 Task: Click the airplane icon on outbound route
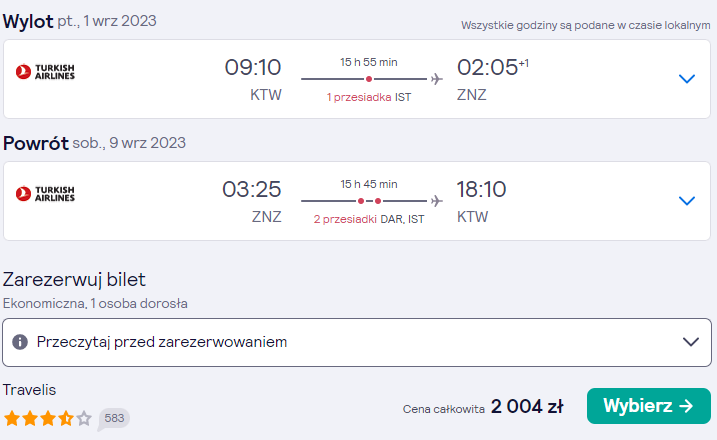tap(437, 79)
